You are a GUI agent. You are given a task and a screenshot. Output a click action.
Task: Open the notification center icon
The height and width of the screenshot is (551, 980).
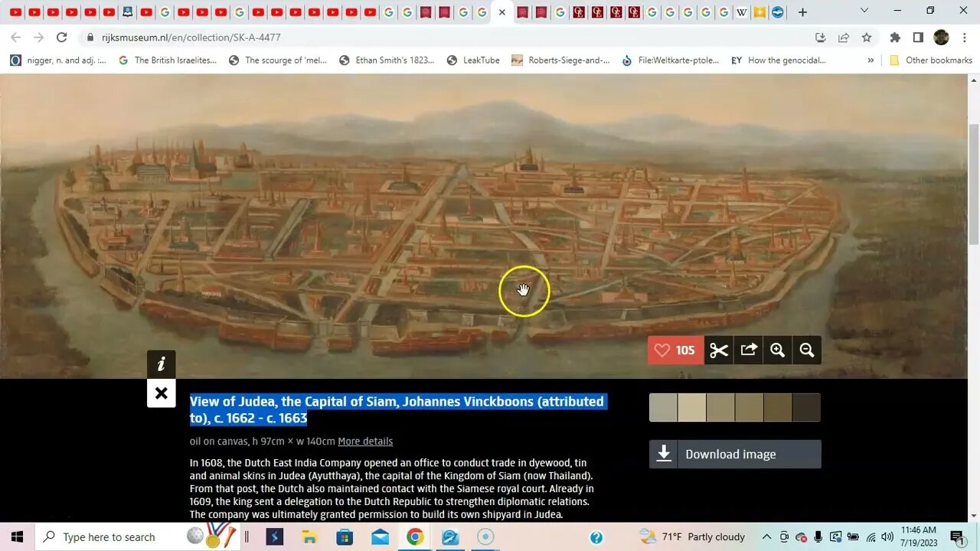(x=957, y=537)
